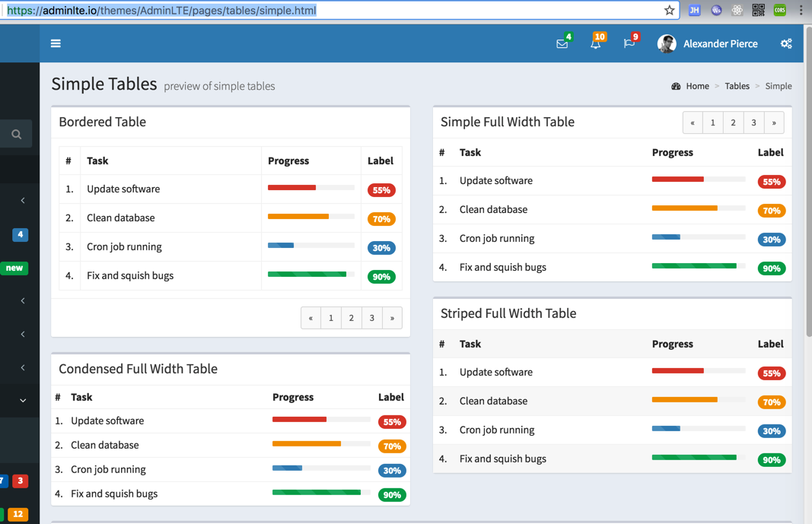This screenshot has width=812, height=524.
Task: Click the Label header in Striped Full Width Table
Action: pyautogui.click(x=771, y=344)
